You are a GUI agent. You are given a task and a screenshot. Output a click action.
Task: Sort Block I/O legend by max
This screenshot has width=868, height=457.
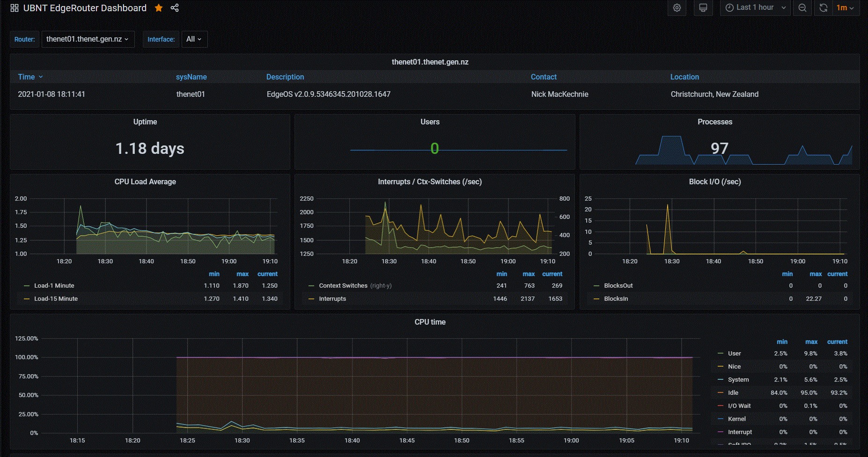(x=816, y=274)
